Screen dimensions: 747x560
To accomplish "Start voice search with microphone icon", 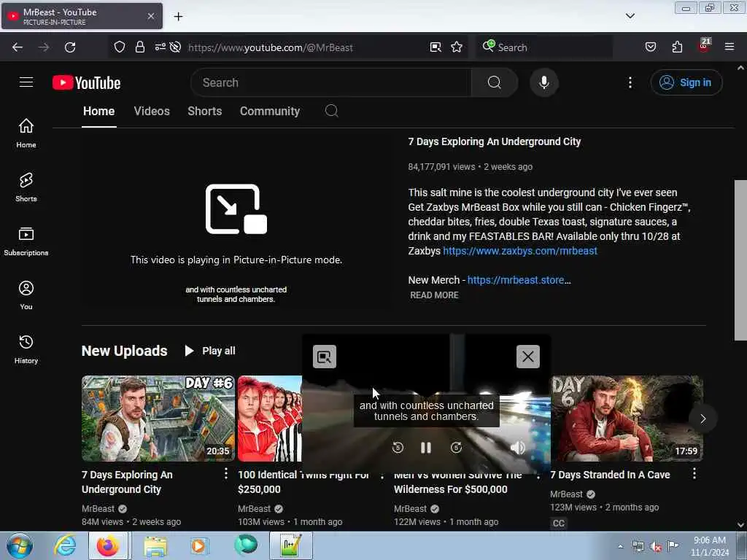I will click(543, 82).
